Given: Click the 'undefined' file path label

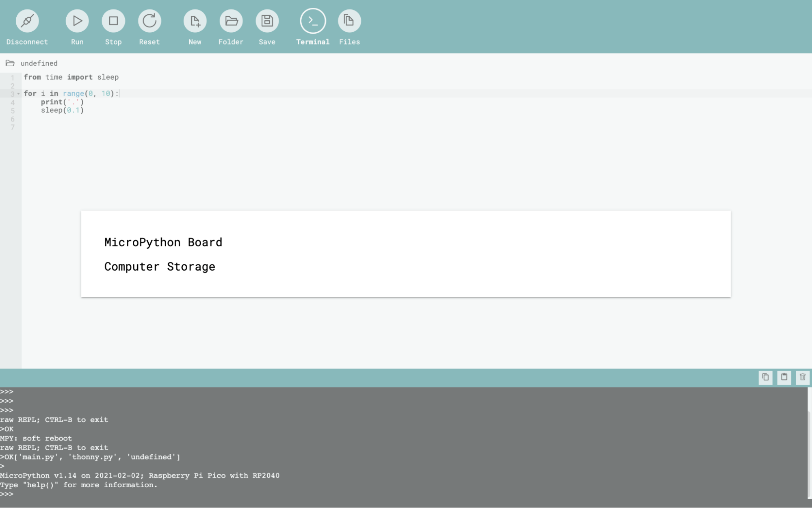Looking at the screenshot, I should click(x=39, y=63).
